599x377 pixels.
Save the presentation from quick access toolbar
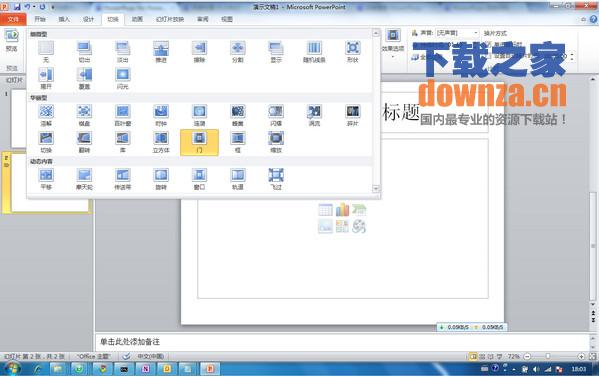17,7
